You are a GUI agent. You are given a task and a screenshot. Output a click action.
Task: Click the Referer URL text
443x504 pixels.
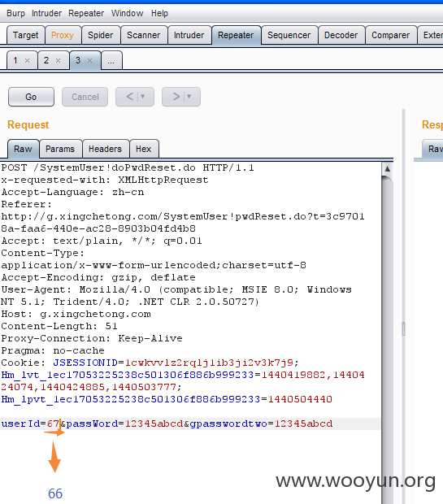tap(183, 223)
